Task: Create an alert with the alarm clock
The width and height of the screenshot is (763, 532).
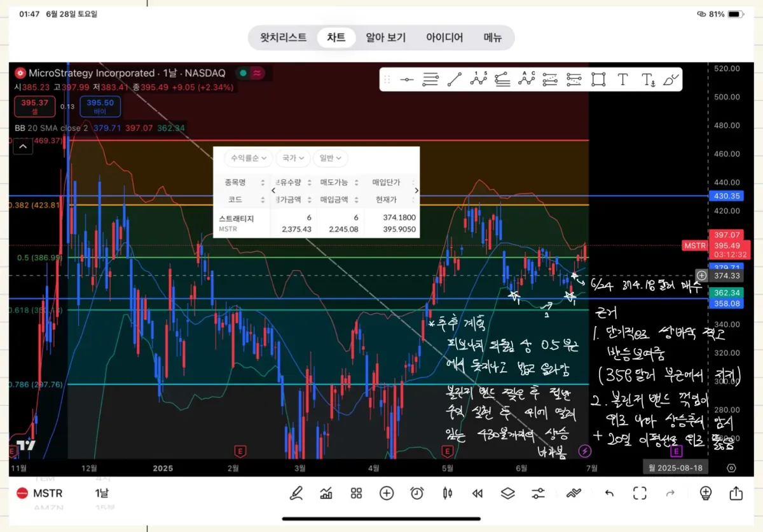Action: [x=417, y=493]
